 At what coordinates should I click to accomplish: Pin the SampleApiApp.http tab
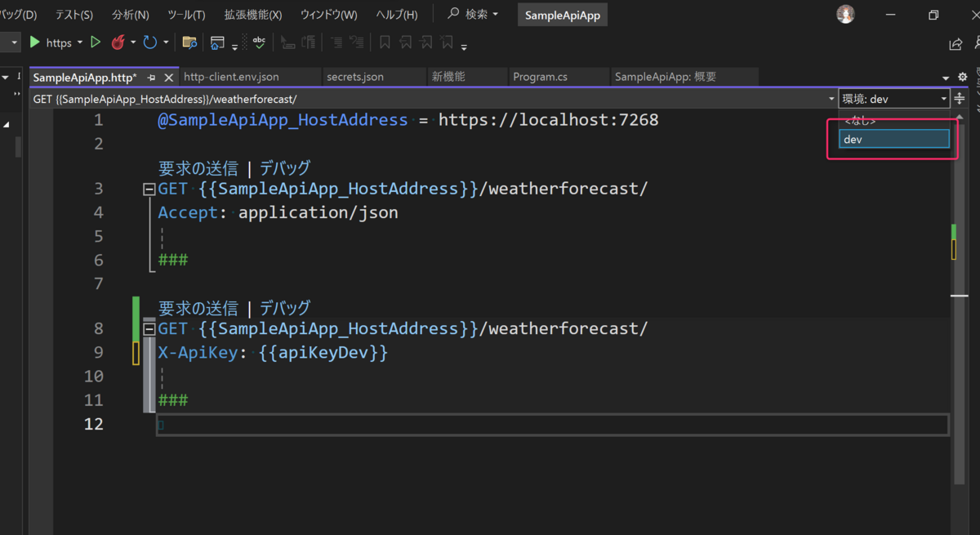pos(151,78)
